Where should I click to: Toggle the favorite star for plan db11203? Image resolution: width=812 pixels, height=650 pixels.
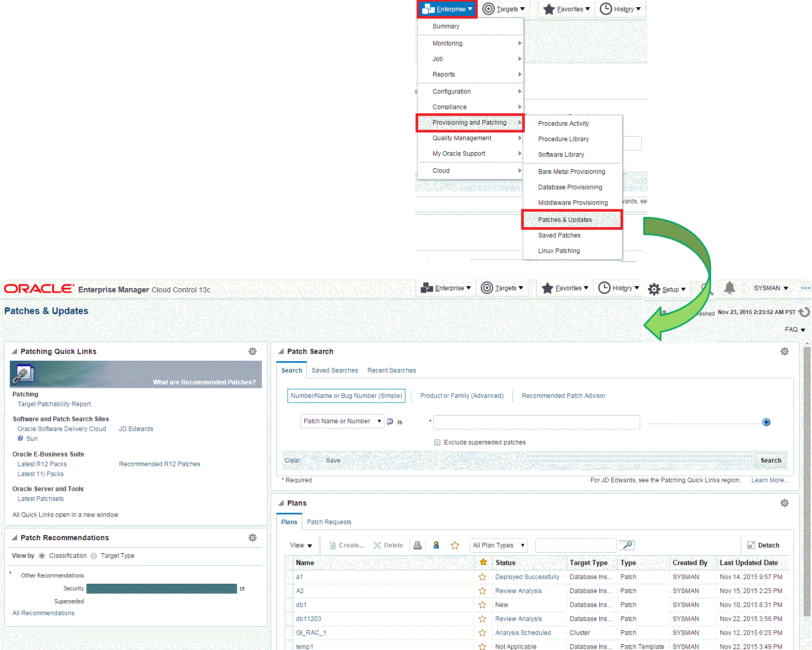coord(482,619)
